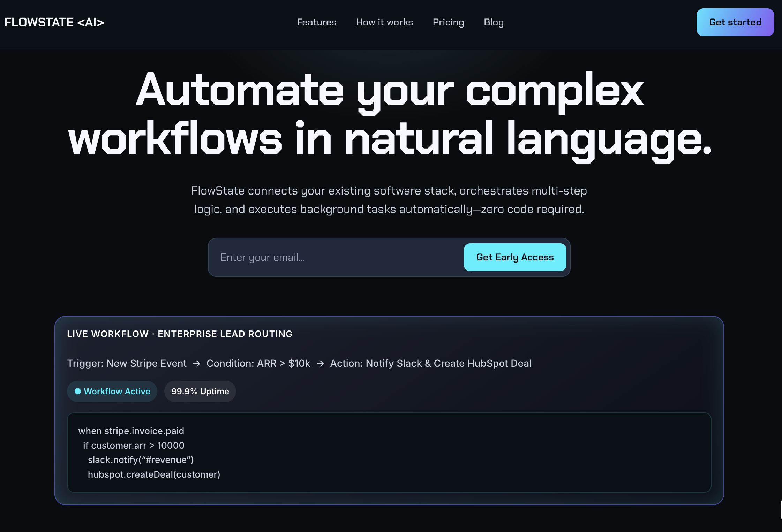Click the arrow before Action: Notify Slack
The height and width of the screenshot is (532, 782).
320,364
